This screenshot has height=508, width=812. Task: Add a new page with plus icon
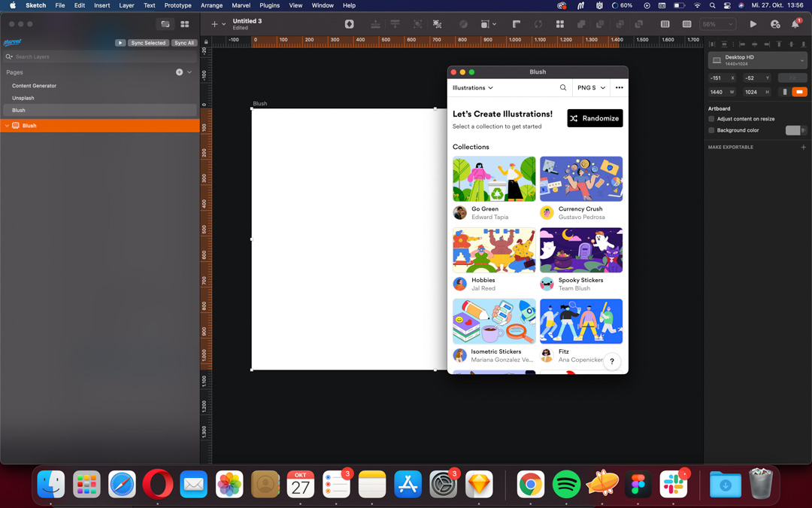(x=179, y=72)
